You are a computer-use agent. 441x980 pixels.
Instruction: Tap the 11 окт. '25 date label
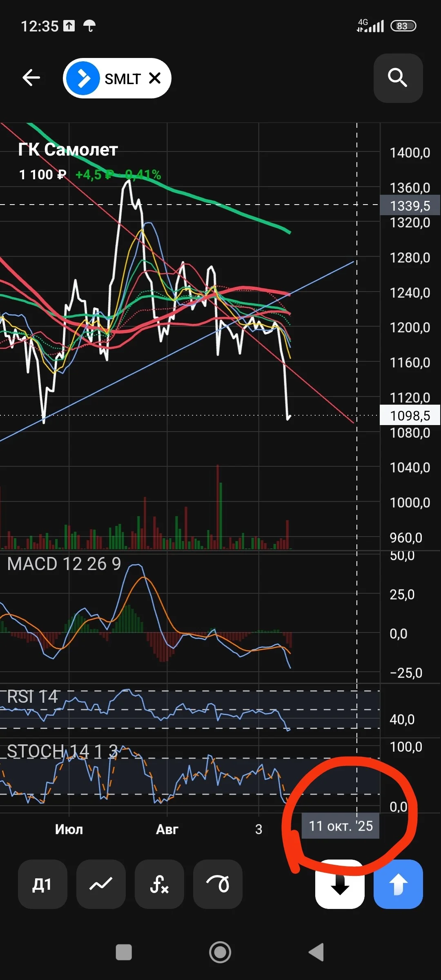tap(341, 826)
